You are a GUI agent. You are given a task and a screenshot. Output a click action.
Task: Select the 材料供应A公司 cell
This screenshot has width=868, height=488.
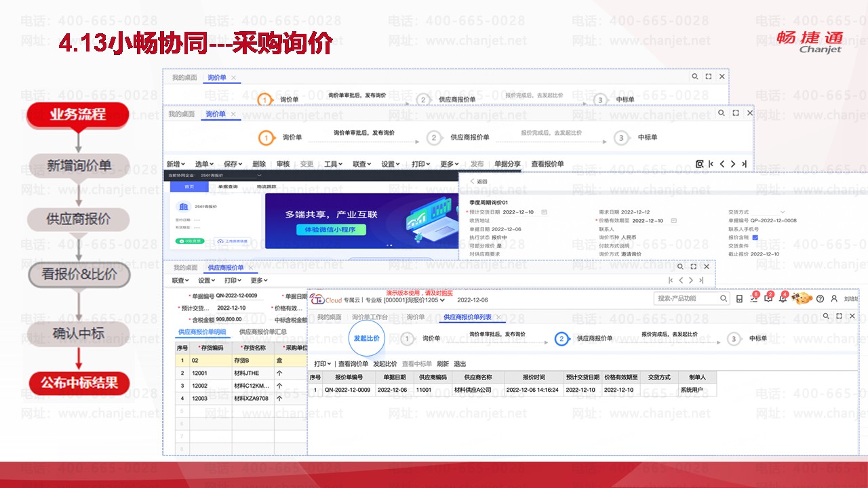click(477, 390)
